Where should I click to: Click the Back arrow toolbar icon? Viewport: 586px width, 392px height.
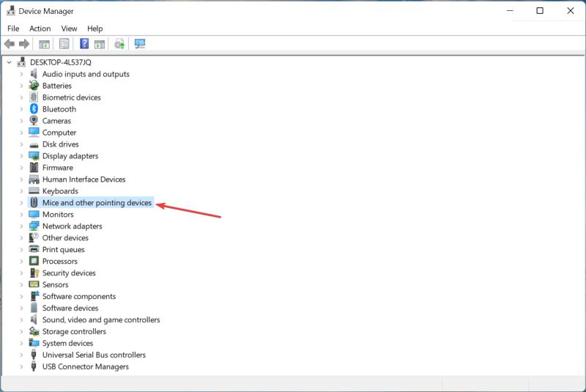(x=10, y=44)
